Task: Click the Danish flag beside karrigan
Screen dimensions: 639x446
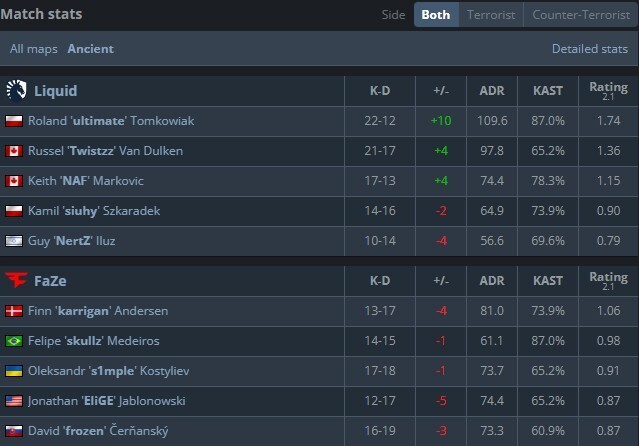Action: click(14, 311)
